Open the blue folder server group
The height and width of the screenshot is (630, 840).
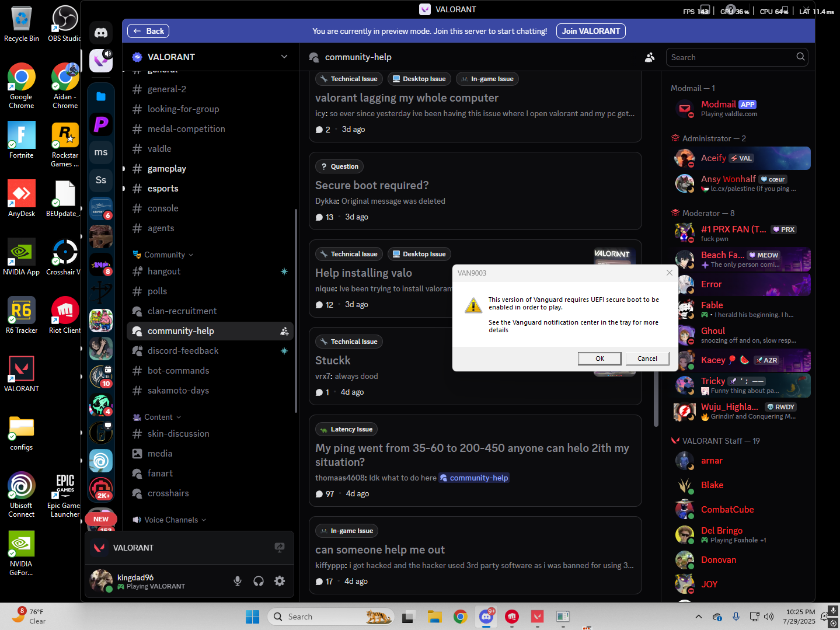[101, 96]
